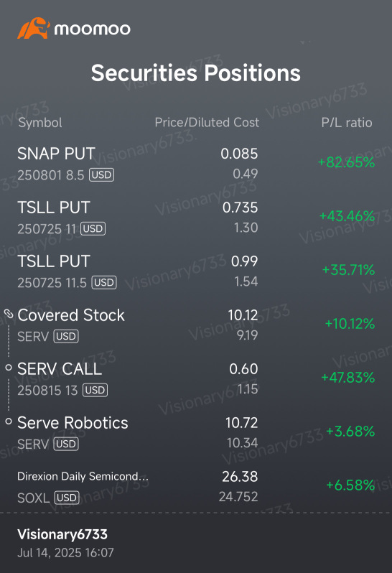
Task: Click the USD badge on SERV CALL row
Action: pyautogui.click(x=95, y=390)
